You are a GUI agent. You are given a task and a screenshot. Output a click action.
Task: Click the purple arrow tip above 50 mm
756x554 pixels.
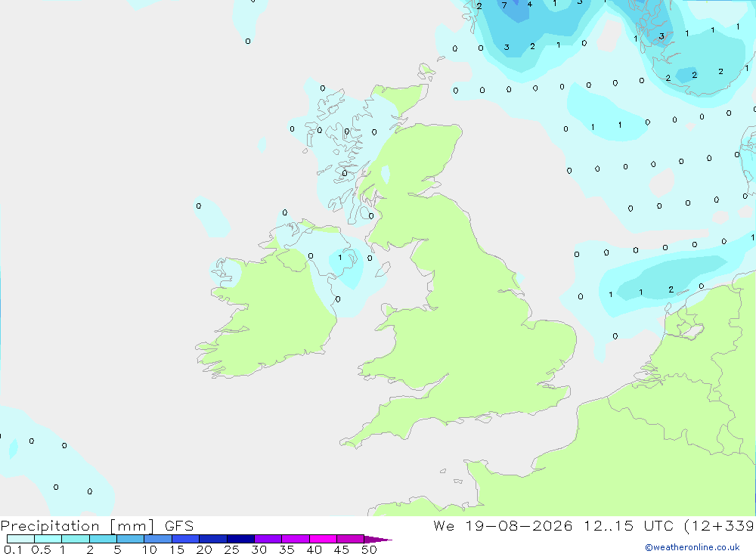pyautogui.click(x=377, y=540)
